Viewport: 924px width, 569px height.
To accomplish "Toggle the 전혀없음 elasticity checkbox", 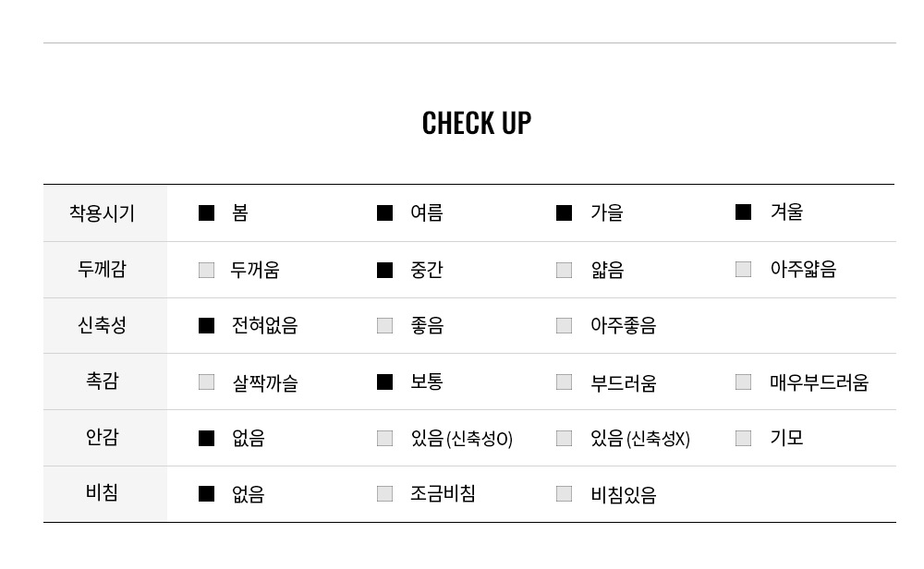I will point(207,325).
